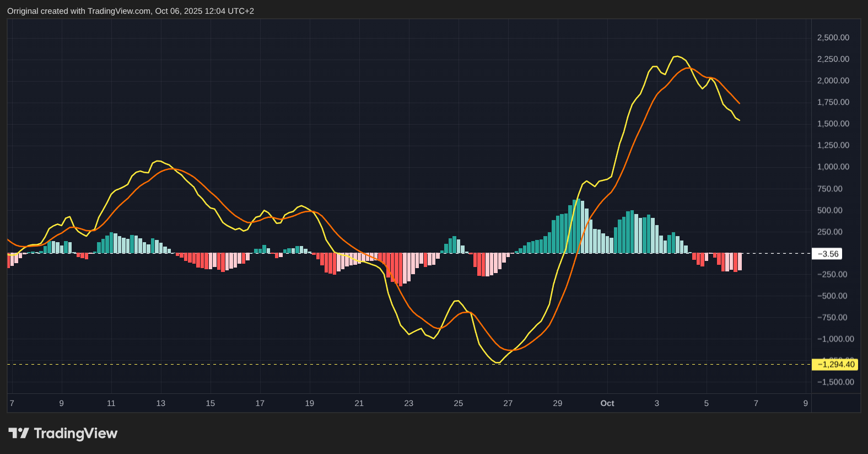Click the 2,000.00 axis value
Viewport: 868px width, 454px height.
click(x=833, y=81)
